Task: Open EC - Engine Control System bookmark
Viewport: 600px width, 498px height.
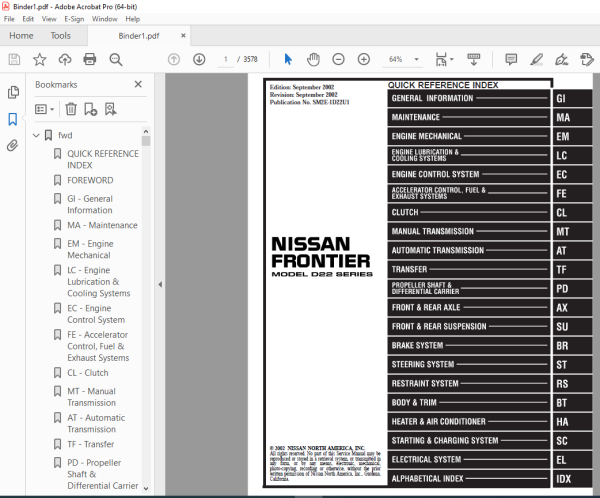Action: (x=96, y=314)
